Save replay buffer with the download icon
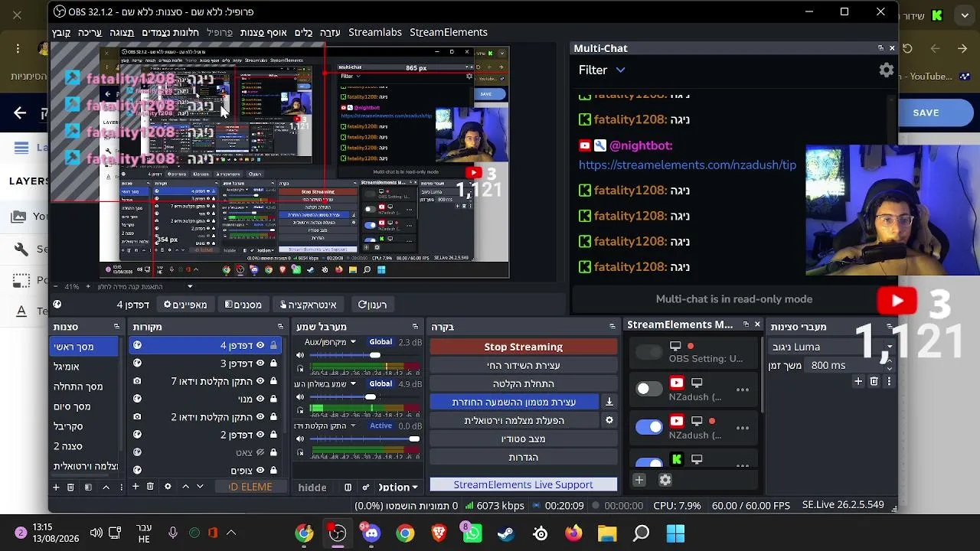Image resolution: width=980 pixels, height=551 pixels. tap(609, 402)
